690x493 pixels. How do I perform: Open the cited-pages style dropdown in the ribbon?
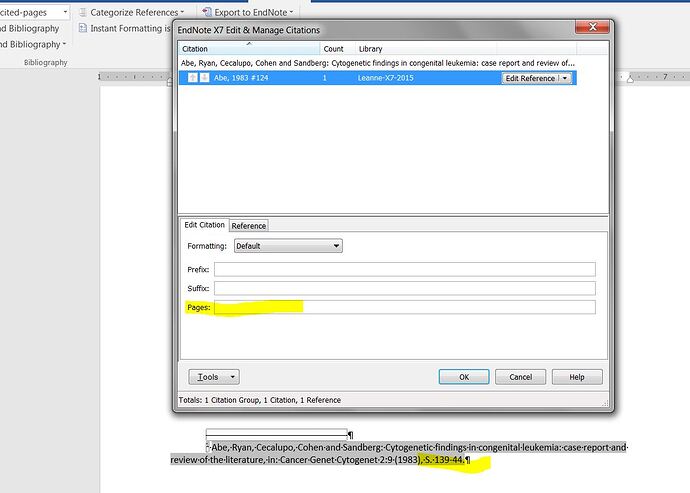(x=65, y=12)
